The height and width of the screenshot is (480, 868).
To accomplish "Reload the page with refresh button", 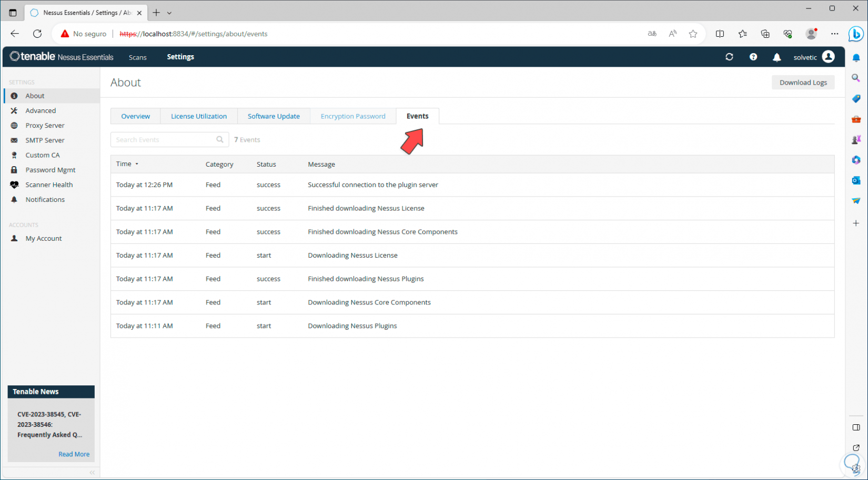I will (37, 34).
